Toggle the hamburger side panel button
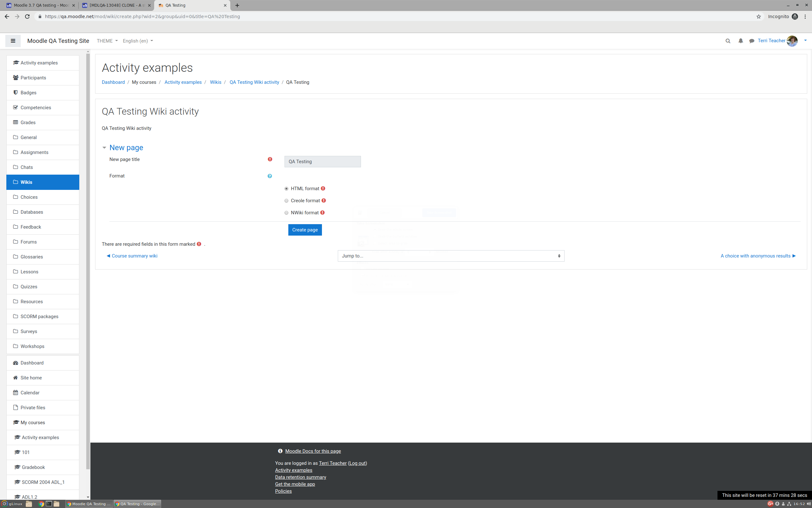This screenshot has height=508, width=812. [x=13, y=41]
